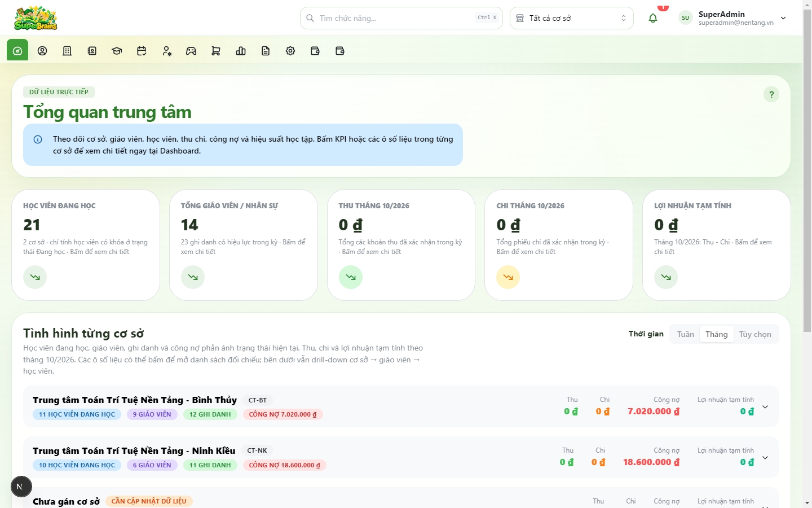Viewport: 812px width, 508px height.
Task: Open the shopping cart nav icon
Action: (x=216, y=51)
